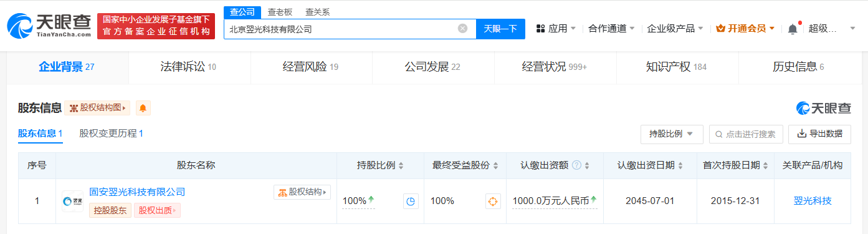
Task: Sort by 持股比例 column arrows
Action: (x=401, y=166)
